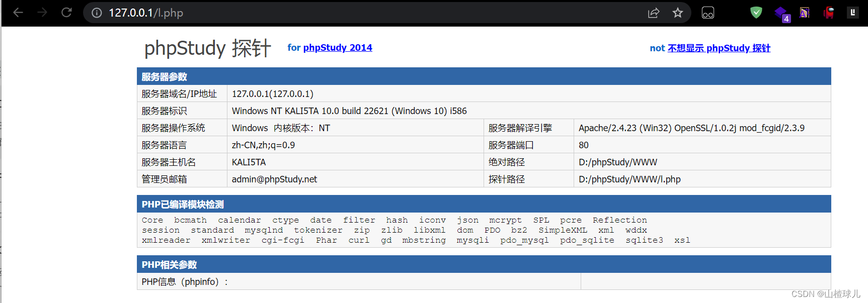The width and height of the screenshot is (868, 303).
Task: Click the 服务器操作系统 label
Action: tap(173, 128)
